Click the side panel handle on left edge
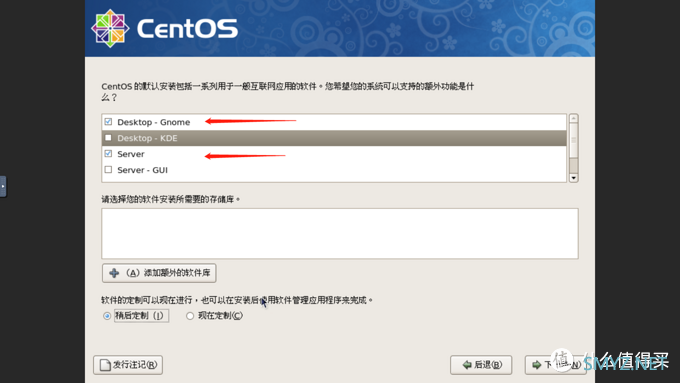Viewport: 680px width, 383px height. 3,186
